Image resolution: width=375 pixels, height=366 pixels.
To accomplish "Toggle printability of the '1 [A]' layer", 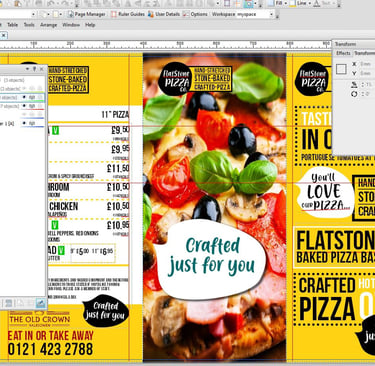I will click(32, 123).
